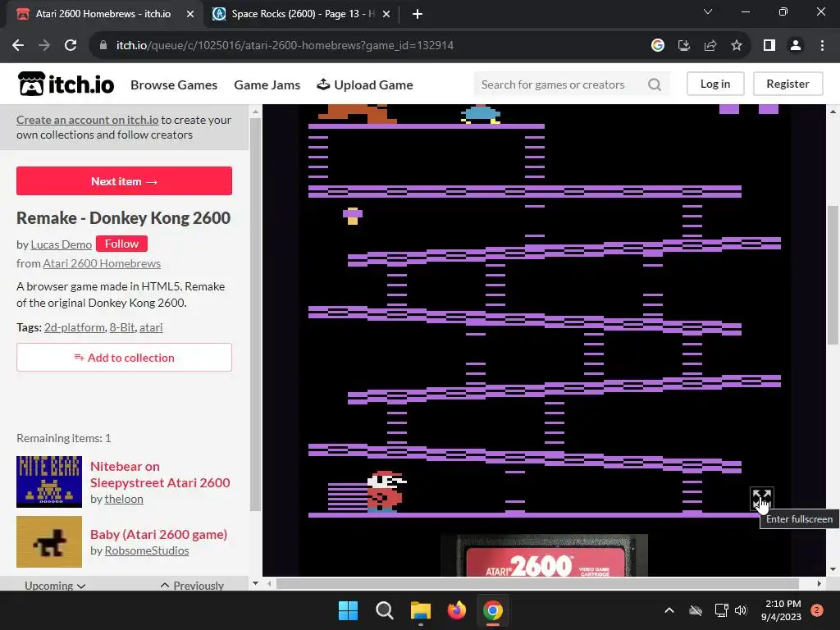Expand the Upcoming list
Screen dimensions: 840x630
coord(55,586)
